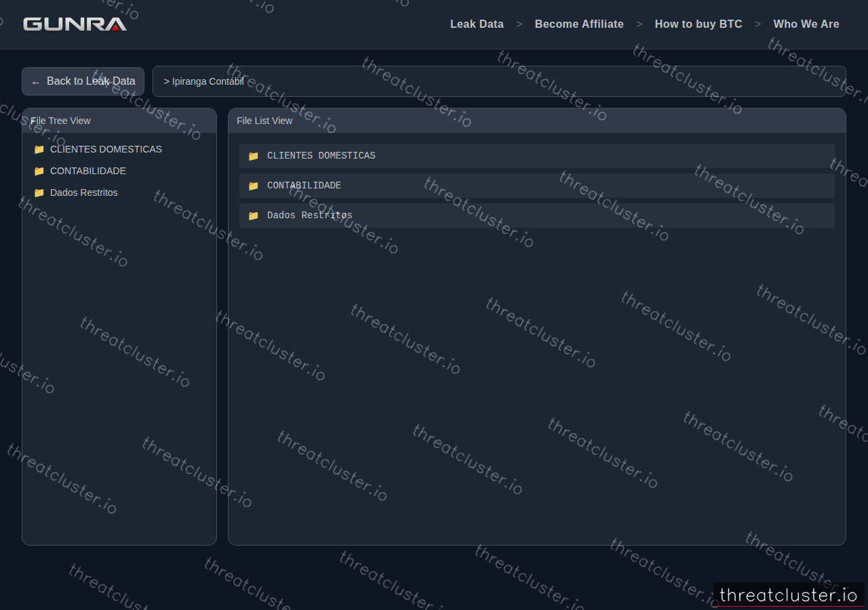Expand CLIENTES DOMESTICAS in File Tree View
The width and height of the screenshot is (868, 610).
tap(106, 149)
